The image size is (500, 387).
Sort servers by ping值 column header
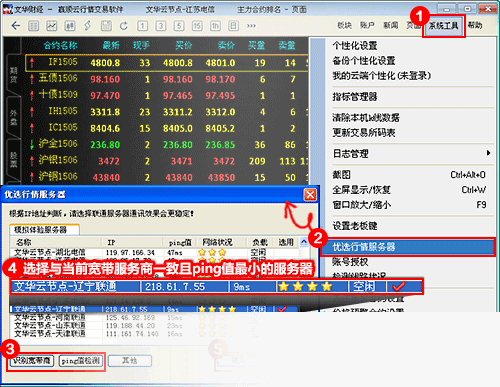pos(180,242)
